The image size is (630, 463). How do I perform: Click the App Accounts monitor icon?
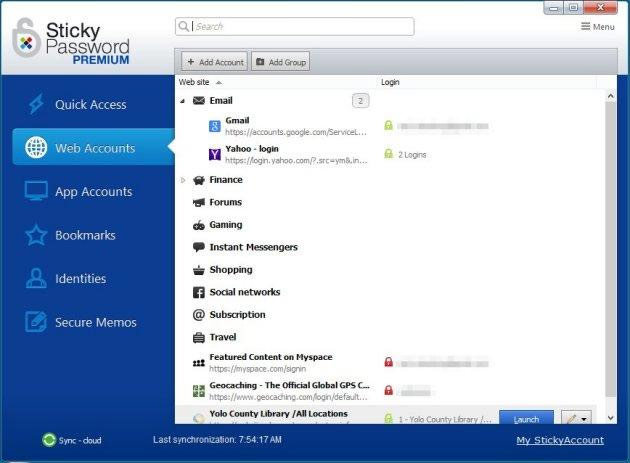coord(36,191)
